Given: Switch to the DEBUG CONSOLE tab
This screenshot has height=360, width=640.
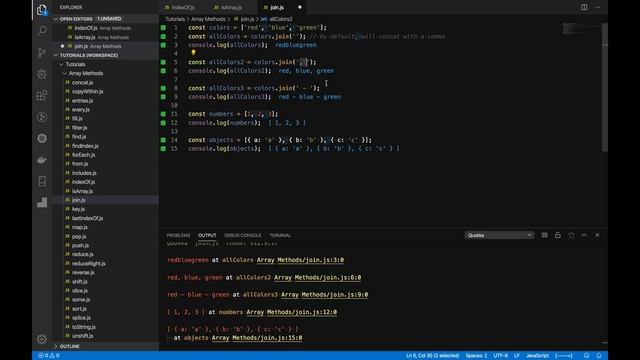Looking at the screenshot, I should (x=242, y=236).
